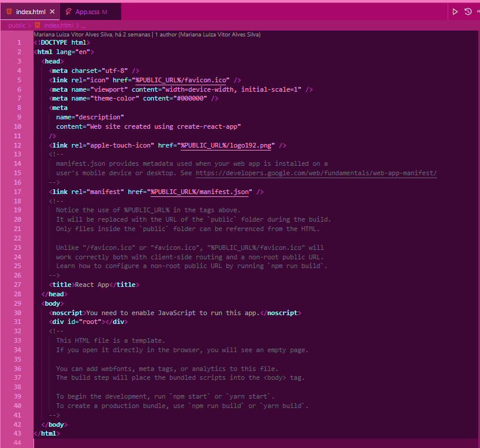The height and width of the screenshot is (448, 480).
Task: Click 'Notice the use of %PUBLIC_URL%' comment
Action: pyautogui.click(x=148, y=210)
